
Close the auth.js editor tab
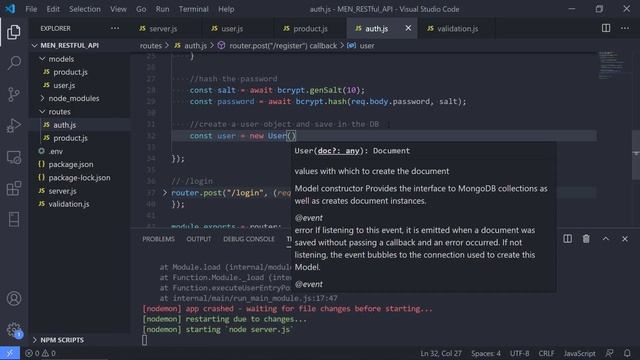(408, 28)
